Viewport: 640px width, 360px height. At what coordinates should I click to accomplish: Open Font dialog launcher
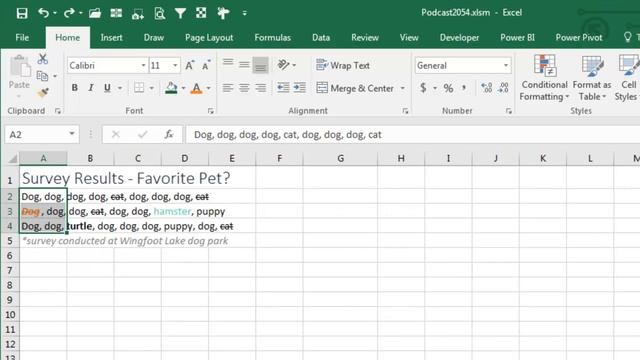tap(211, 111)
